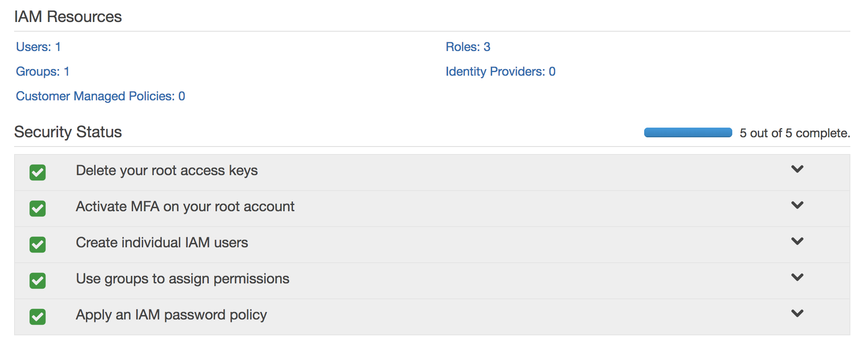
Task: Open Customer Managed Policies: 0 link
Action: [100, 96]
